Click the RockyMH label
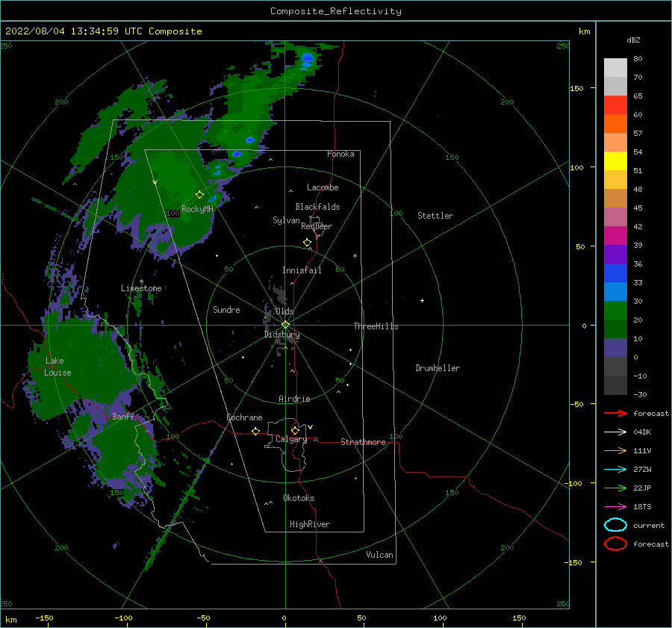This screenshot has width=672, height=628. click(x=197, y=209)
